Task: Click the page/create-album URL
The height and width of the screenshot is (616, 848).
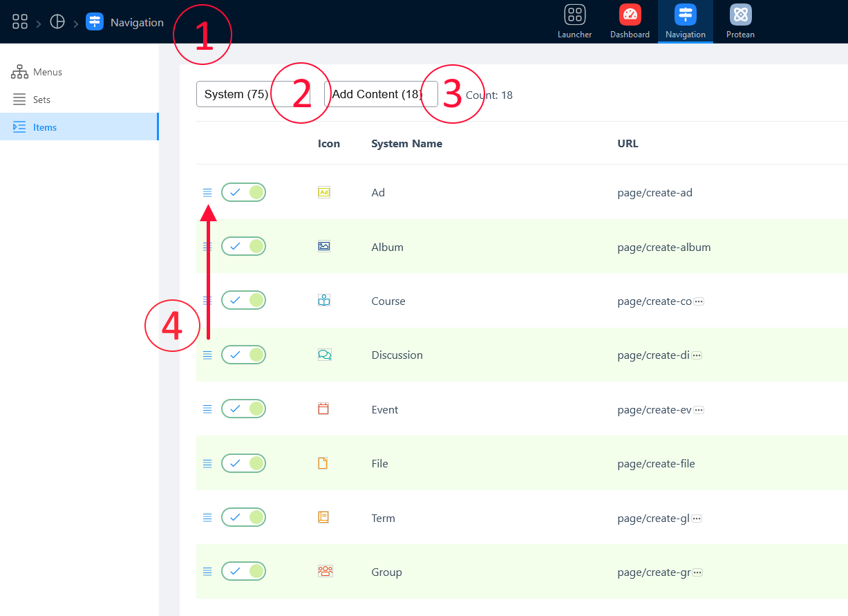Action: 663,247
